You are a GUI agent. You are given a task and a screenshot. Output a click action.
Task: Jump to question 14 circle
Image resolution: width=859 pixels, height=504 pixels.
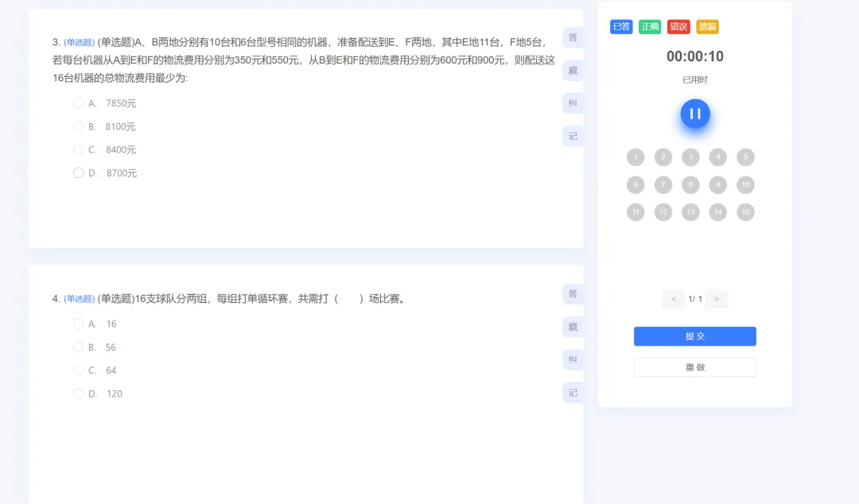tap(717, 212)
